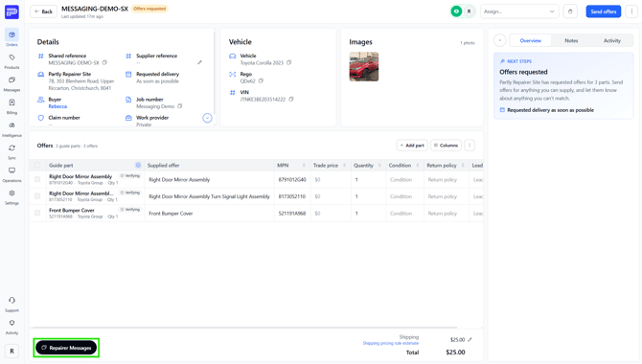The width and height of the screenshot is (642, 364).
Task: Check the Front Bumper Cover row checkbox
Action: click(x=37, y=213)
